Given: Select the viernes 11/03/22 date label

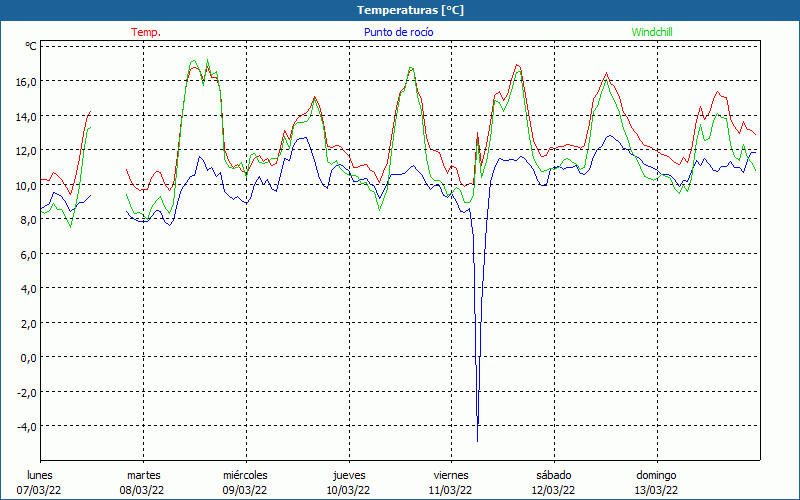Looking at the screenshot, I should click(x=451, y=482).
